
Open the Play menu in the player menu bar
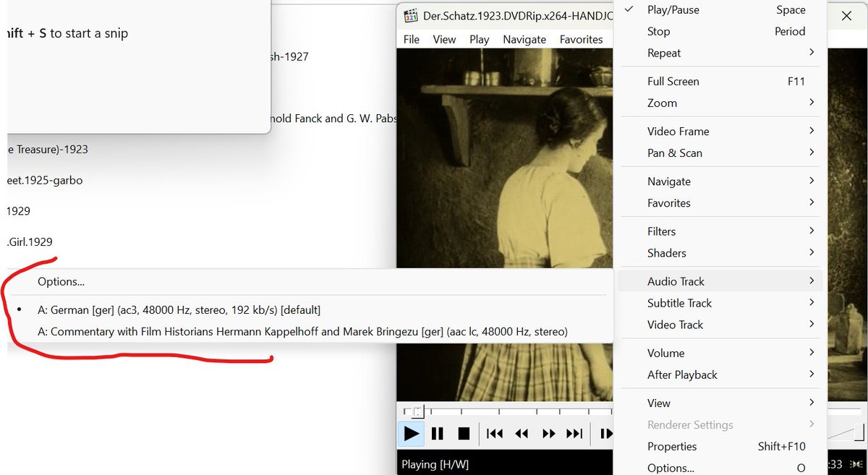479,39
